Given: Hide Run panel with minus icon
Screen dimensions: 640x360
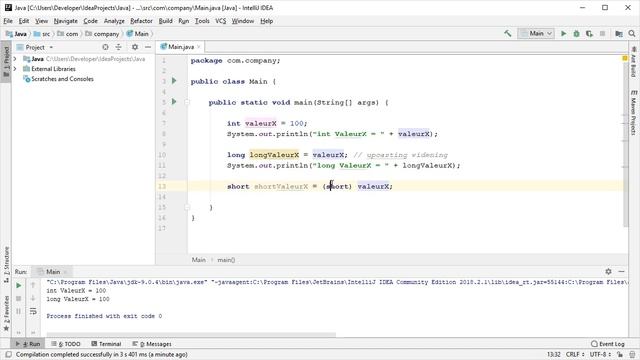Looking at the screenshot, I should pos(622,271).
